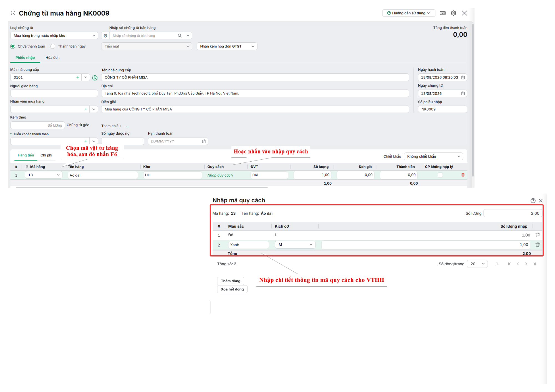Viewport: 555px width, 392px height.
Task: Click the sales voucher search magnifier
Action: (180, 35)
